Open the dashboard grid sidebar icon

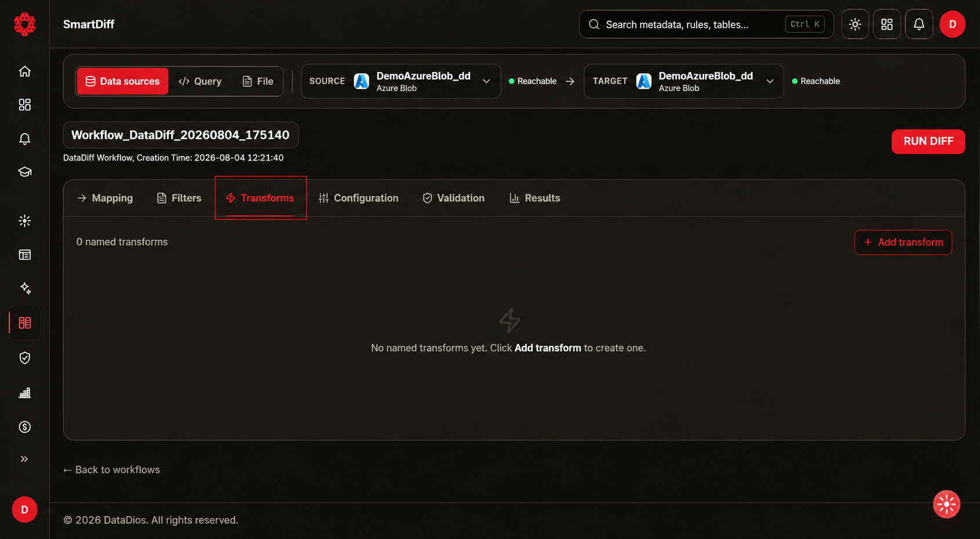(24, 105)
